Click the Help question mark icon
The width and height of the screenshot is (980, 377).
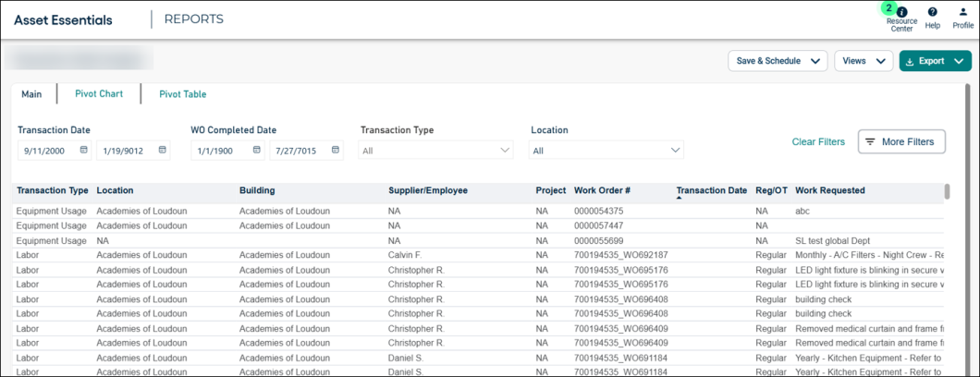click(932, 12)
